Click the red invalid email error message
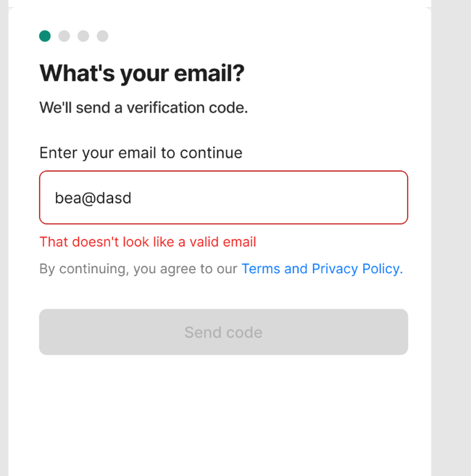The height and width of the screenshot is (476, 471). click(x=148, y=242)
